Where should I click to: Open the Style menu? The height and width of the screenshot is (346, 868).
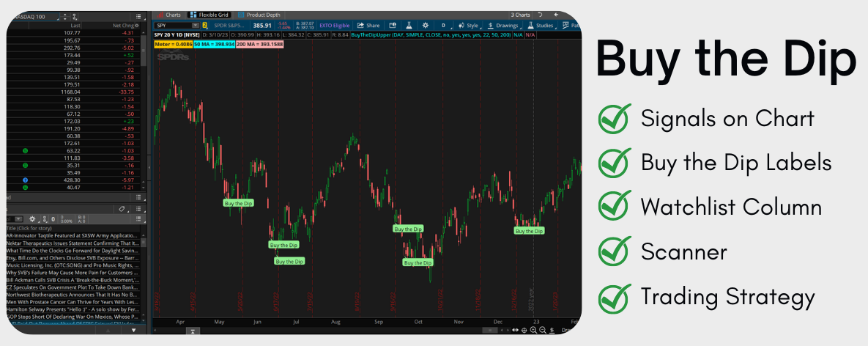click(x=470, y=26)
